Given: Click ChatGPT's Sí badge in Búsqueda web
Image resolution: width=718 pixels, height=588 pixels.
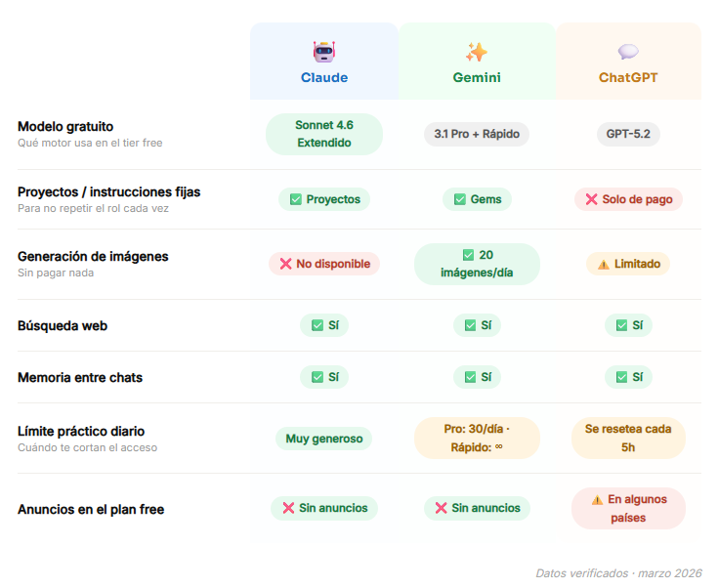Looking at the screenshot, I should tap(628, 325).
